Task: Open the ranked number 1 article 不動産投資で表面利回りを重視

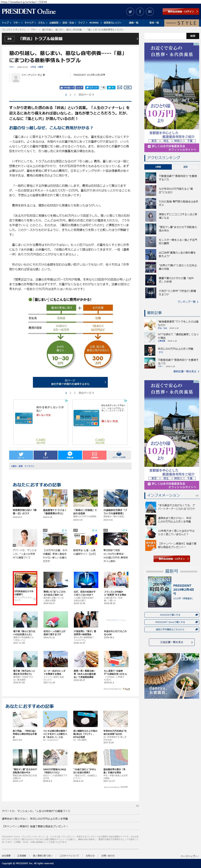Action: (172, 178)
